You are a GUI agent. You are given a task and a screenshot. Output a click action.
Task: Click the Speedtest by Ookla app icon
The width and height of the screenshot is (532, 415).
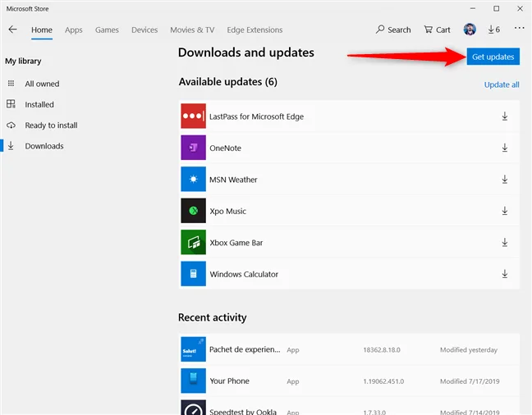point(194,408)
